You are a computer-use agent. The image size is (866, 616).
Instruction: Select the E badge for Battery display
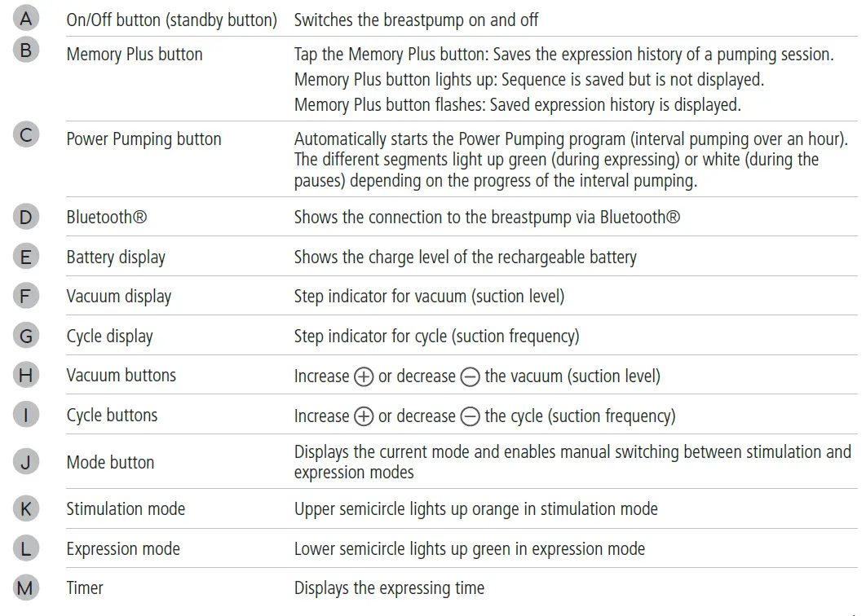[x=26, y=256]
